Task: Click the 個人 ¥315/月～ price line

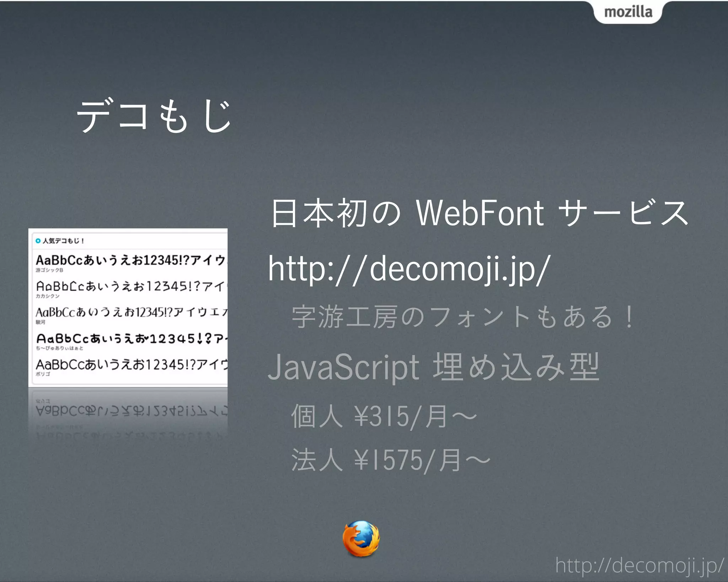Action: pos(384,416)
